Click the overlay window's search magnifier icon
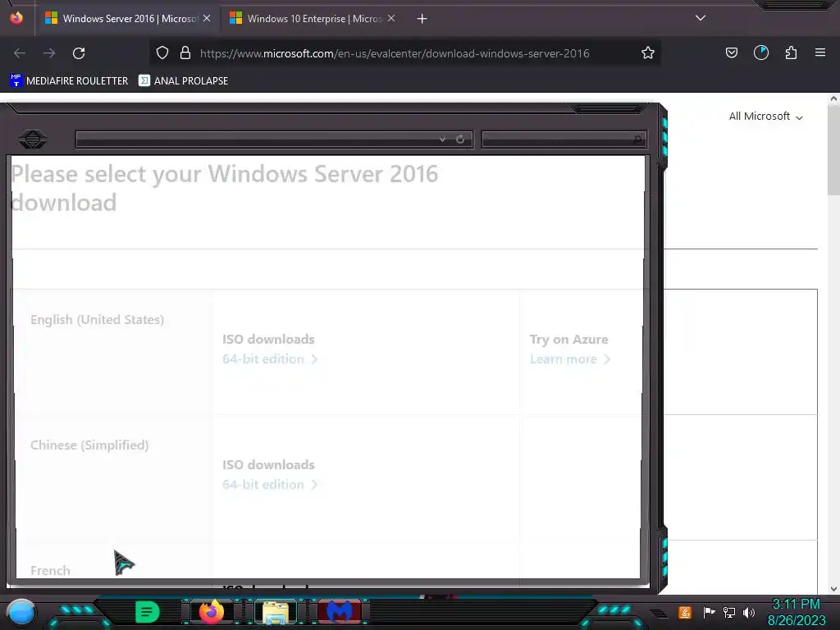The image size is (840, 630). click(x=637, y=139)
